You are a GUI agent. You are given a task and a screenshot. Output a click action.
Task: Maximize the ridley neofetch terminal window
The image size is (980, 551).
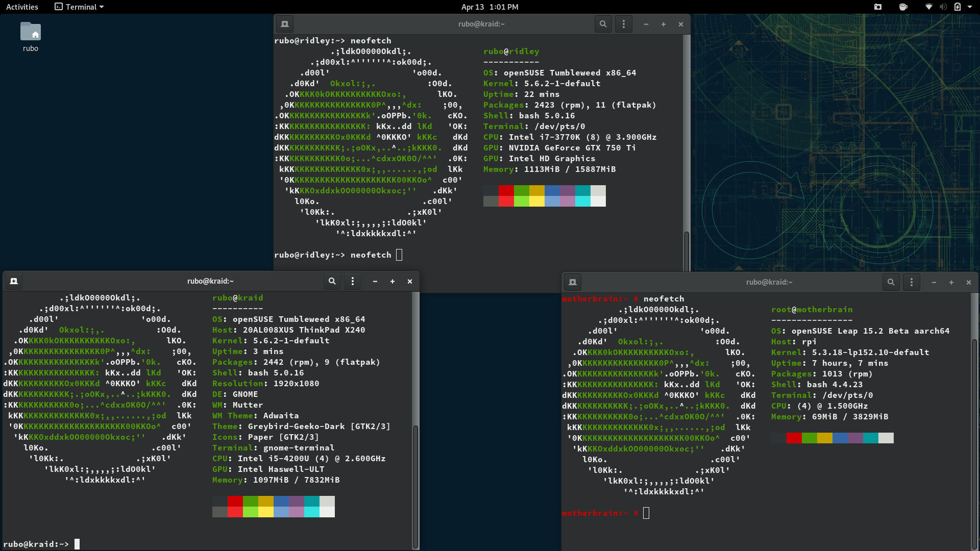(664, 24)
